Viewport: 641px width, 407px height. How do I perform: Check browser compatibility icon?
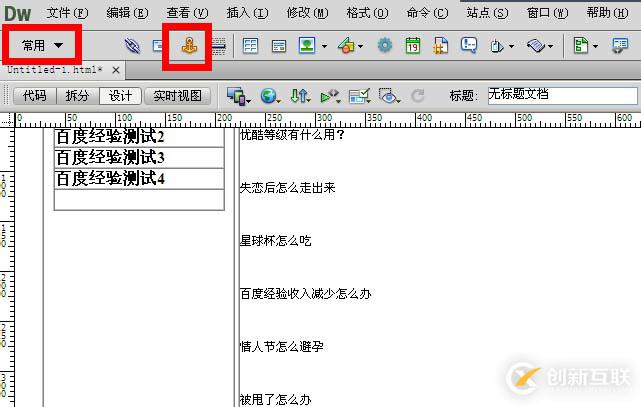coord(359,96)
